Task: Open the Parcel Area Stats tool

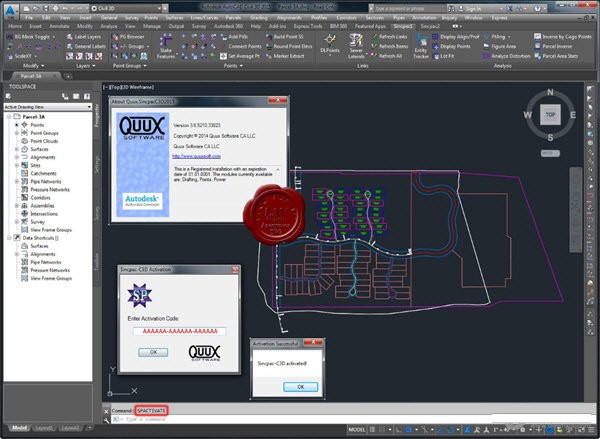Action: click(556, 56)
